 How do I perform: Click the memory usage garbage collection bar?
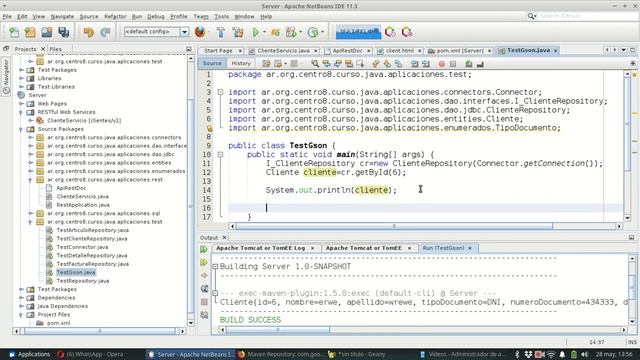pos(358,32)
